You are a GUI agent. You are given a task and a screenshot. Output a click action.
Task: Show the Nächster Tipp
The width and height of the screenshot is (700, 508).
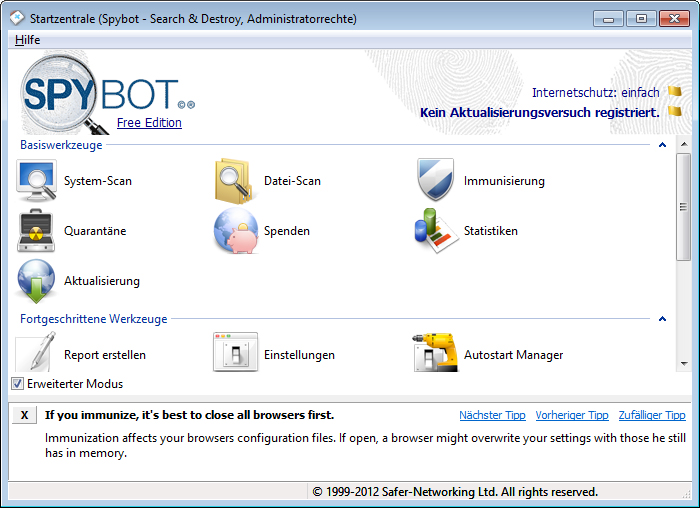click(x=492, y=415)
